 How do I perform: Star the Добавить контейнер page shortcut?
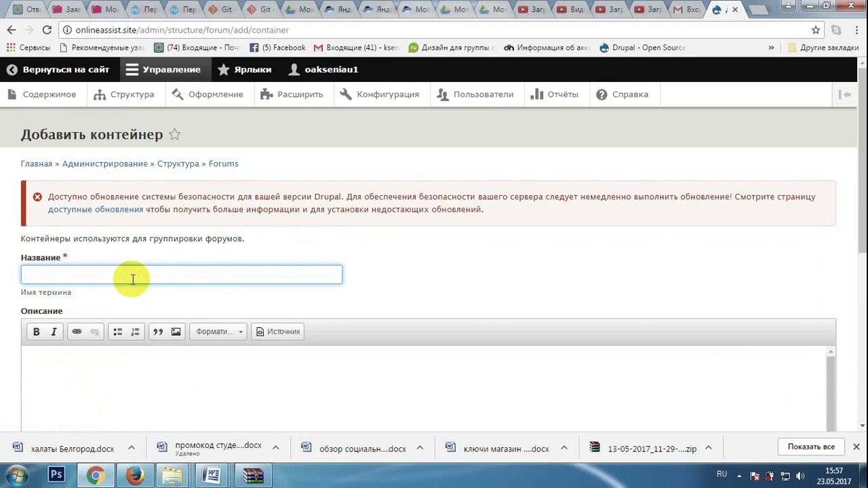pos(174,134)
